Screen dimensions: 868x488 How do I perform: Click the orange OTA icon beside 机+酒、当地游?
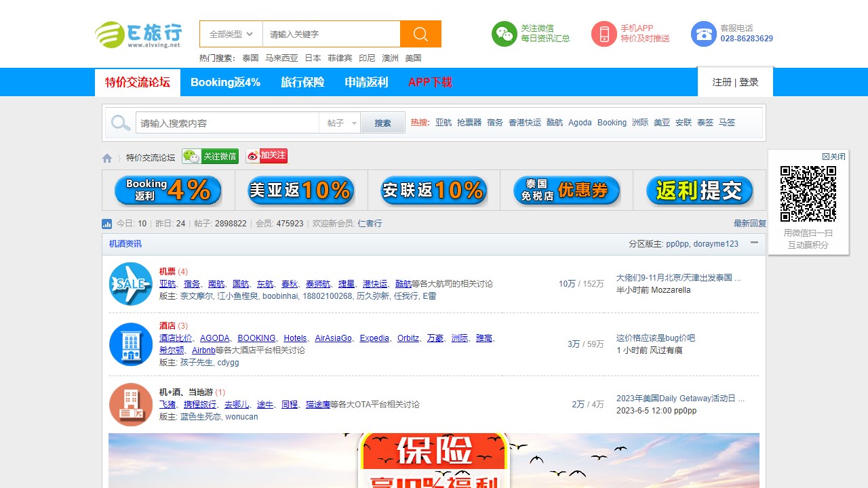point(130,404)
